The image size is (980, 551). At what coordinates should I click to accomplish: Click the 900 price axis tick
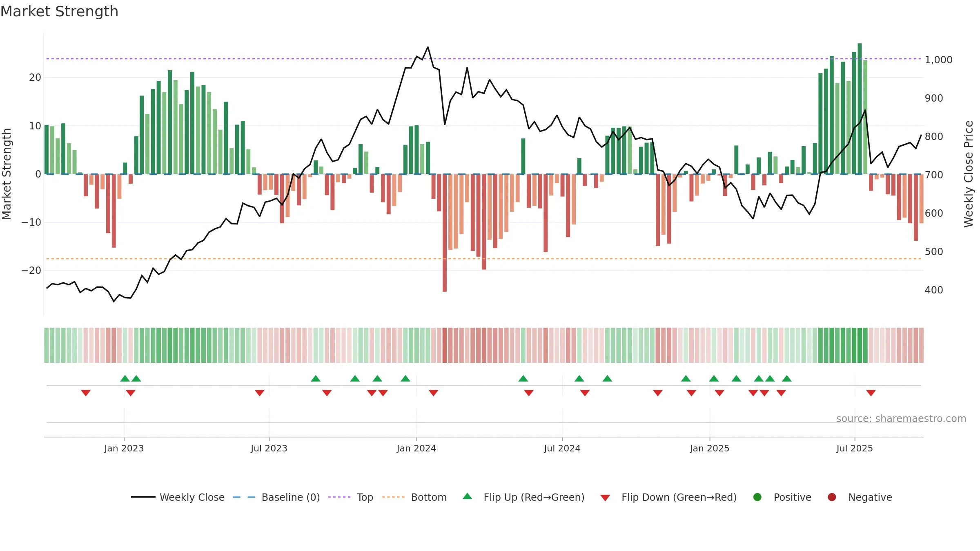[934, 98]
